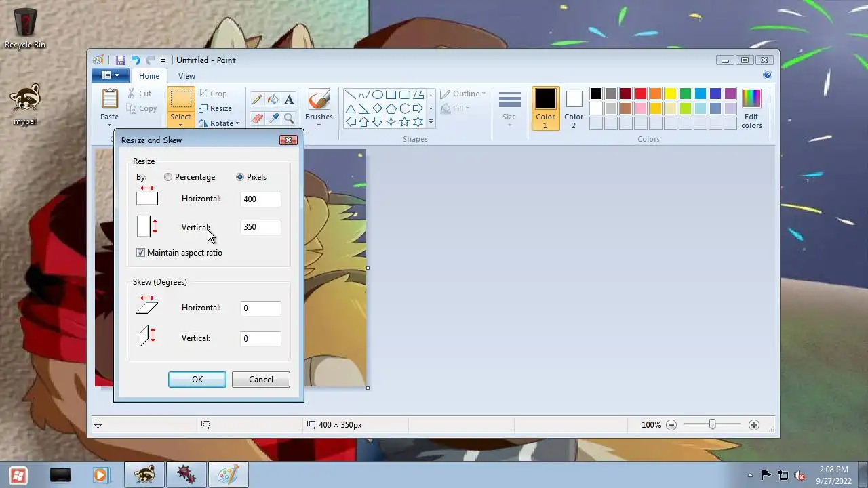This screenshot has width=868, height=488.
Task: Choose the Oval shape
Action: 378,95
